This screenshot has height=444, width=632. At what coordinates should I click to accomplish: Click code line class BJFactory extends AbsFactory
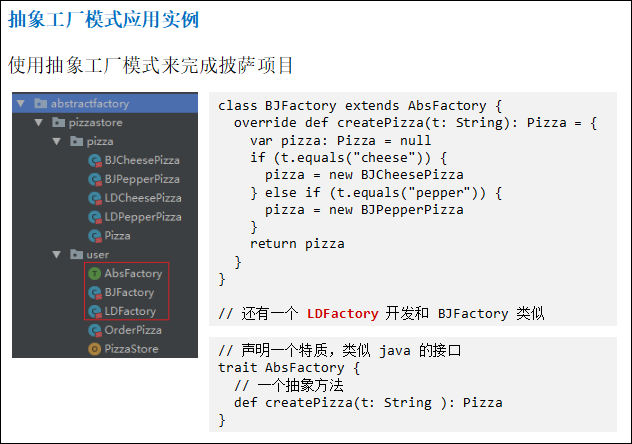coord(360,106)
